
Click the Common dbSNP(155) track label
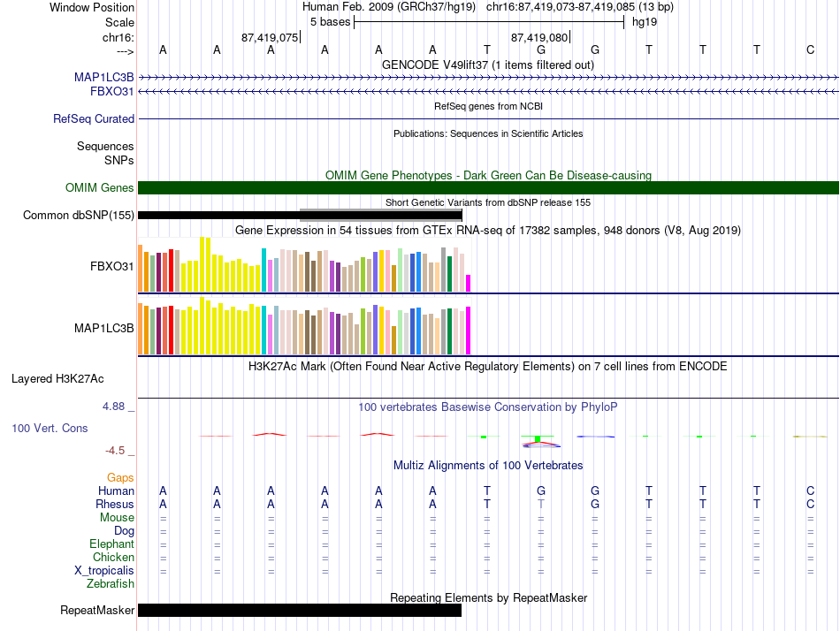point(78,216)
